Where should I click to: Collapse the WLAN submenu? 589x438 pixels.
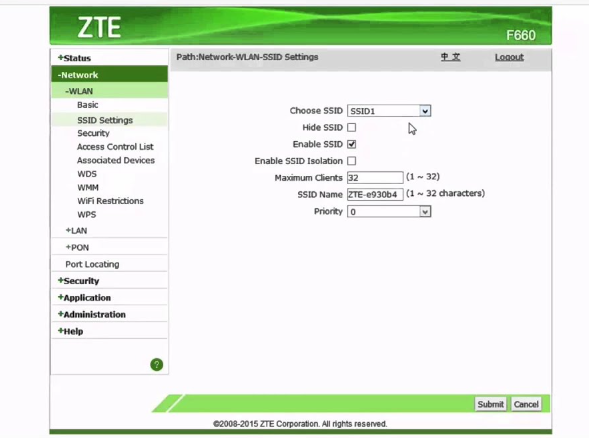[x=79, y=91]
